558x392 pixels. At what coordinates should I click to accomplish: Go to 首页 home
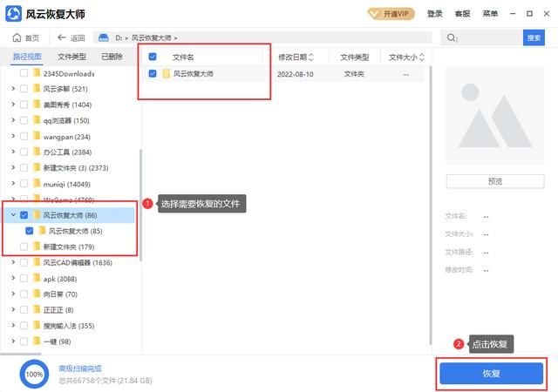(25, 37)
